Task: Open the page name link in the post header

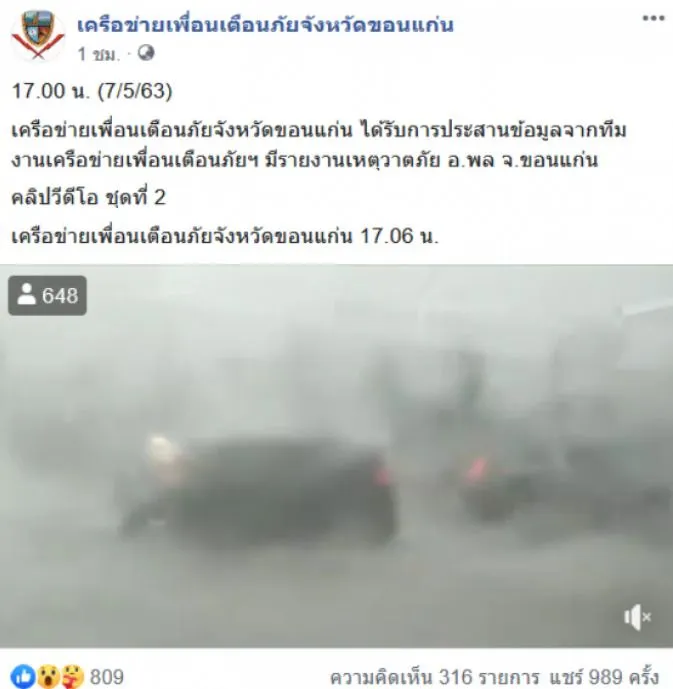Action: (x=265, y=25)
